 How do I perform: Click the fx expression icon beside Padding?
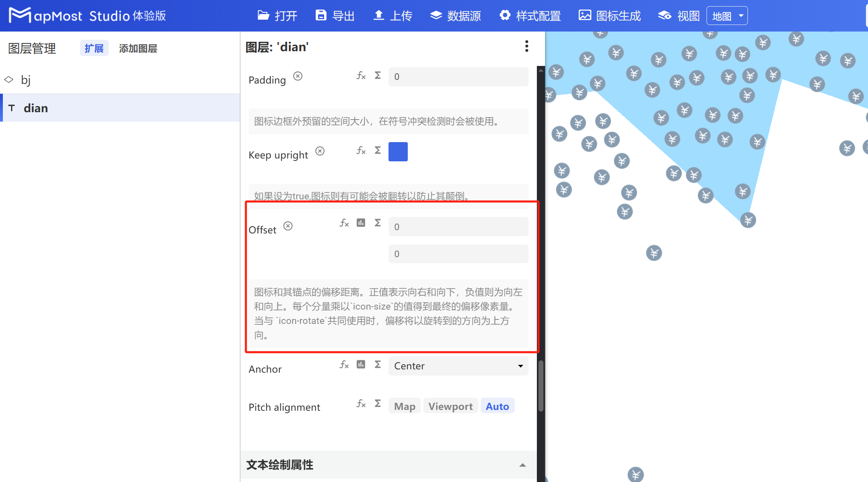tap(361, 76)
